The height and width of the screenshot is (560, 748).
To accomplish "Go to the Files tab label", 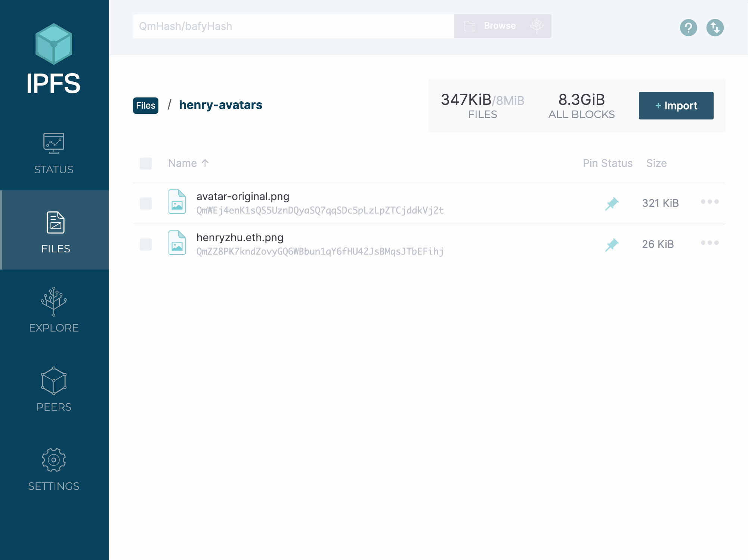I will point(56,249).
